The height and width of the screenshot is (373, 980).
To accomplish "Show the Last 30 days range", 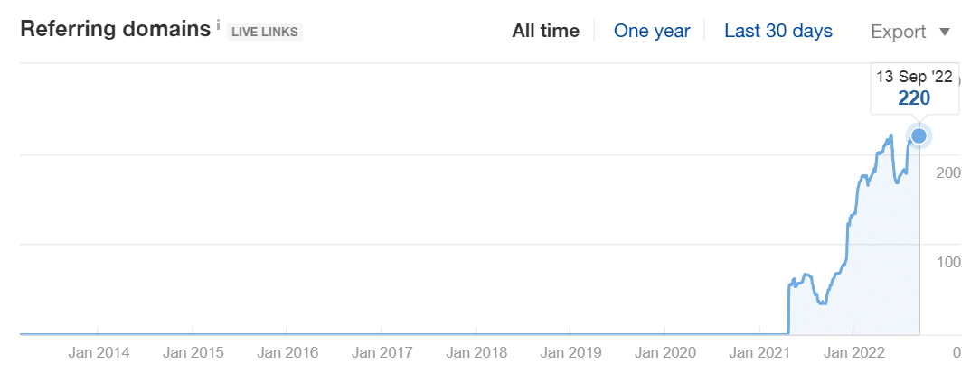I will [x=778, y=31].
